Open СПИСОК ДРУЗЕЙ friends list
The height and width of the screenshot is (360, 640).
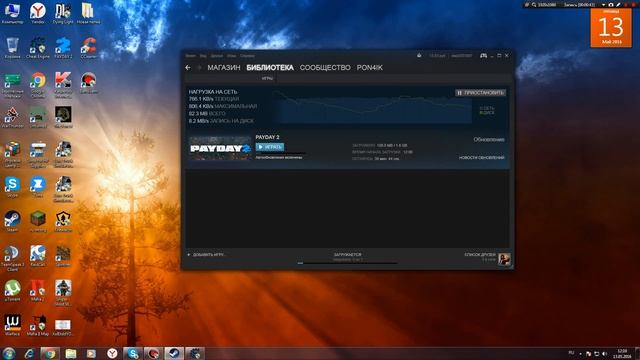(480, 255)
